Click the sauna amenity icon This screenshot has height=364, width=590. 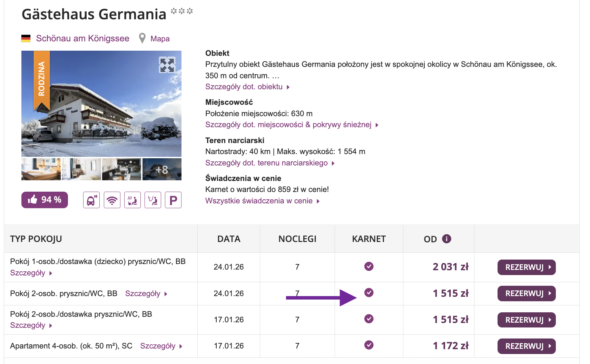(132, 200)
